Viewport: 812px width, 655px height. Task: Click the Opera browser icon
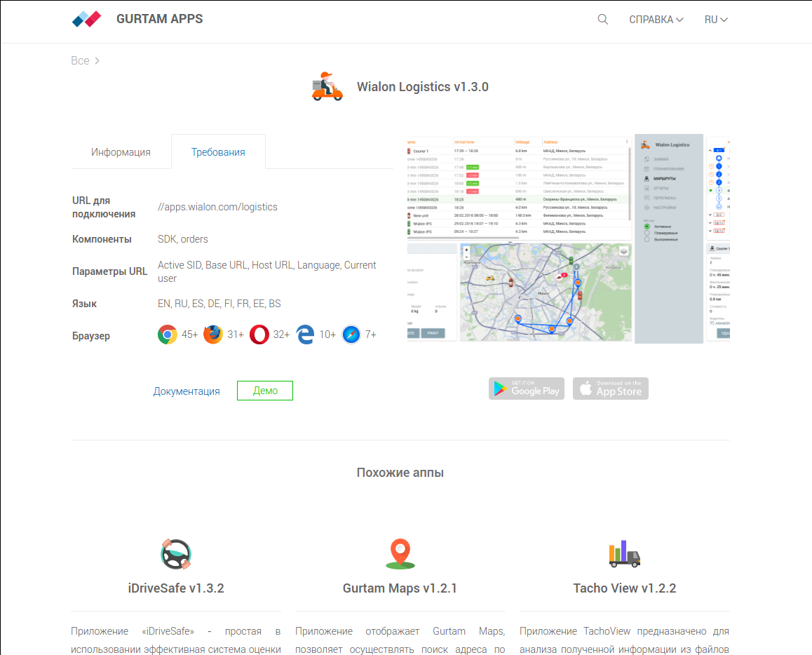259,335
